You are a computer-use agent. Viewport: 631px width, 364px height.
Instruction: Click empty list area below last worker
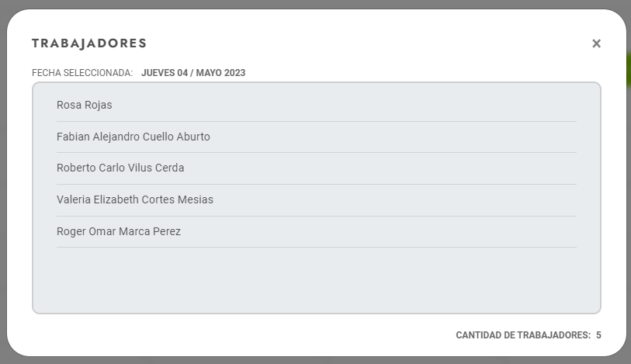point(317,279)
